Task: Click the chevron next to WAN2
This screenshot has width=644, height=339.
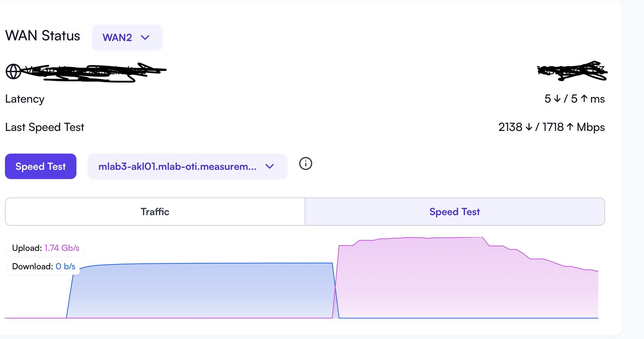Action: 145,38
